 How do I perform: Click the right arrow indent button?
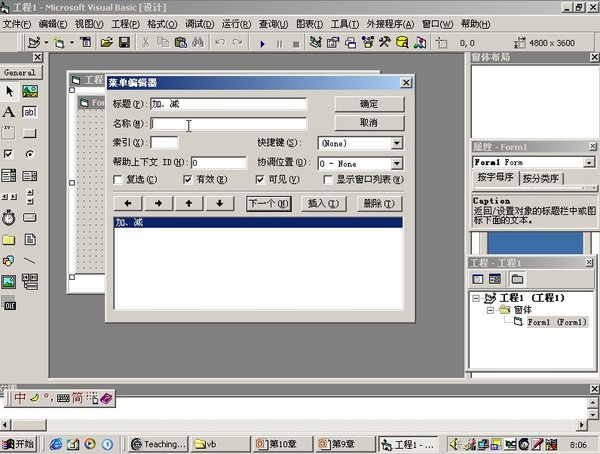[x=158, y=203]
